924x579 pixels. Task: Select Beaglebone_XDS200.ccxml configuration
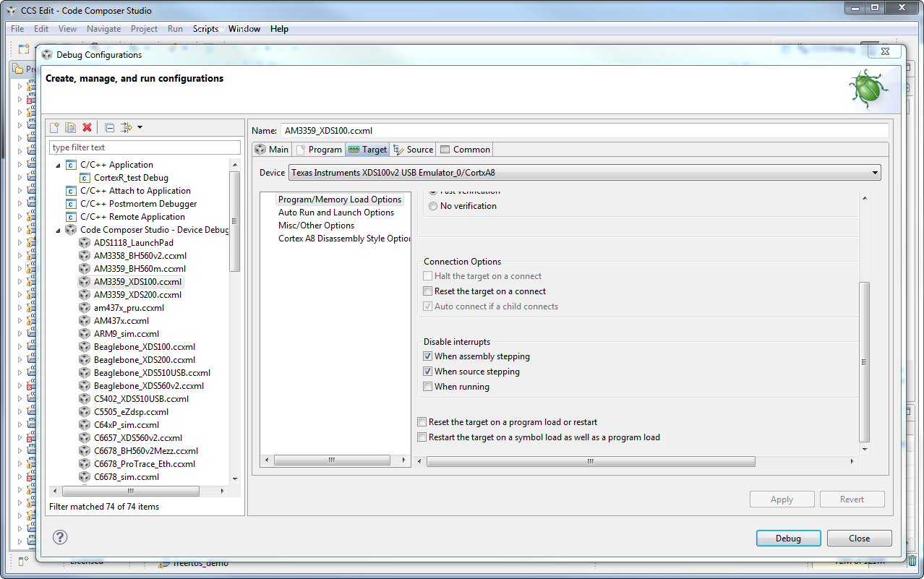click(x=145, y=360)
